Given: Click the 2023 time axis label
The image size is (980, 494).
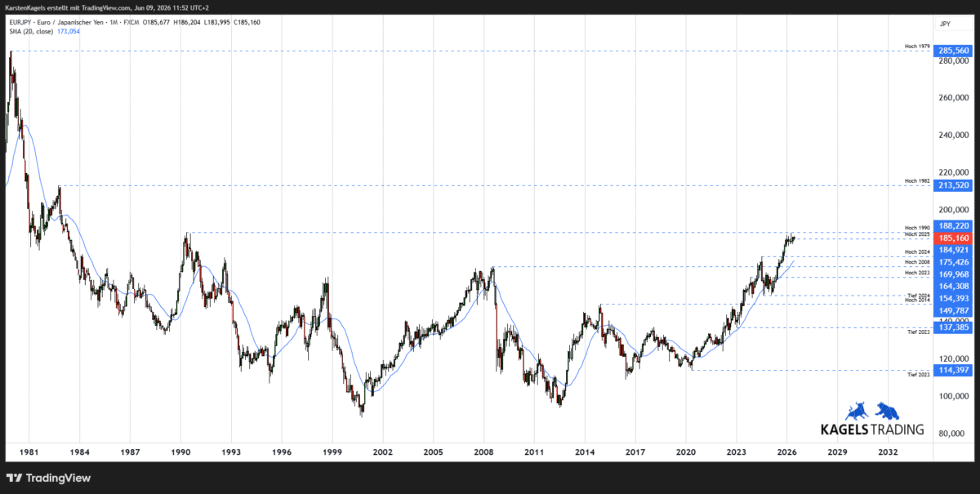Looking at the screenshot, I should (737, 452).
